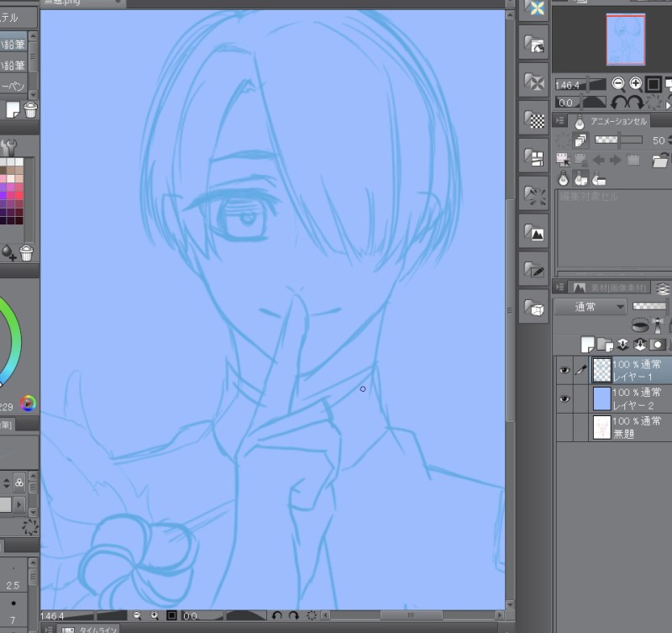
Task: Hide layer レイヤー 2 with eye icon
Action: [x=564, y=398]
